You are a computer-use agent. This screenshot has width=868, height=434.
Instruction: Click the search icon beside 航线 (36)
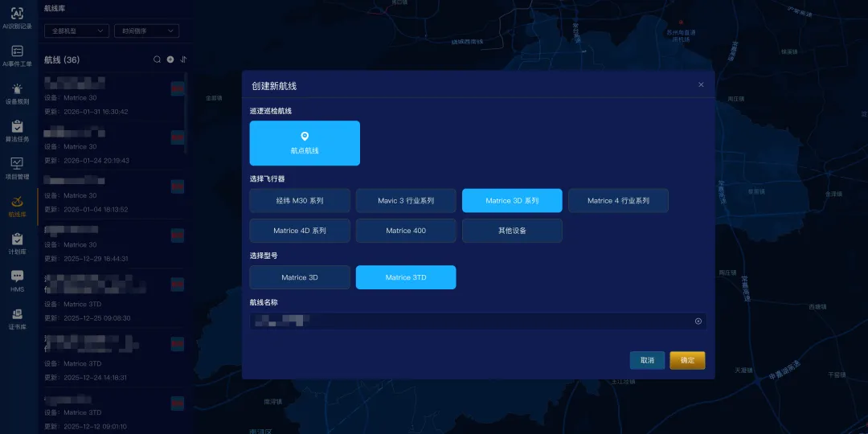[158, 59]
